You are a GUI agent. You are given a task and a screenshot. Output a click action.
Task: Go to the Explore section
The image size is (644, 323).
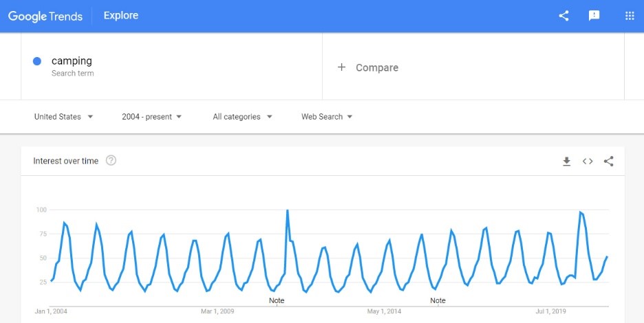click(x=121, y=16)
